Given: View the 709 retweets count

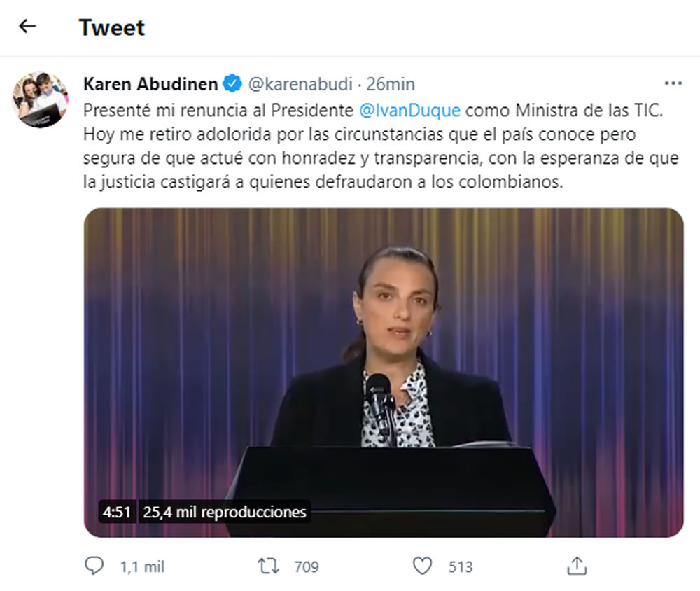Looking at the screenshot, I should pyautogui.click(x=307, y=567).
